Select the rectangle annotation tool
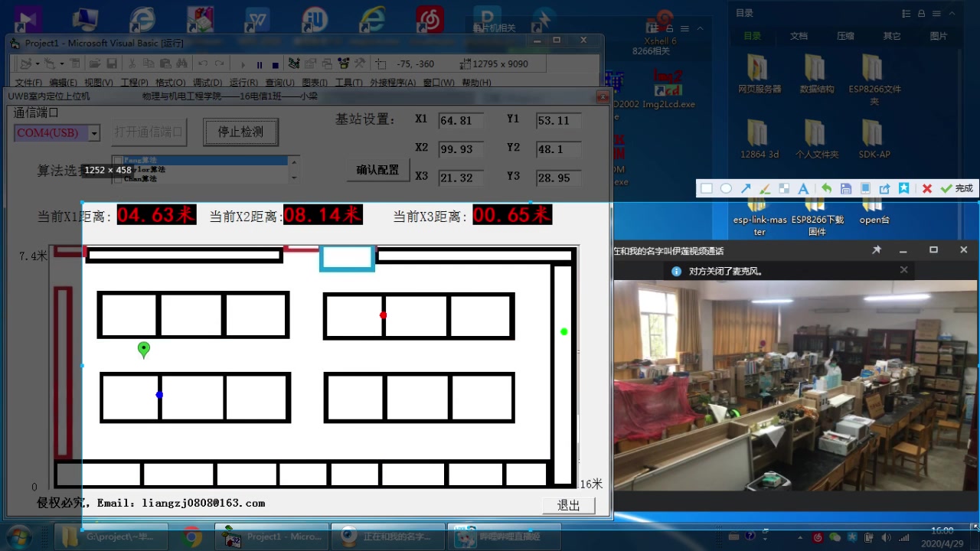 coord(706,188)
